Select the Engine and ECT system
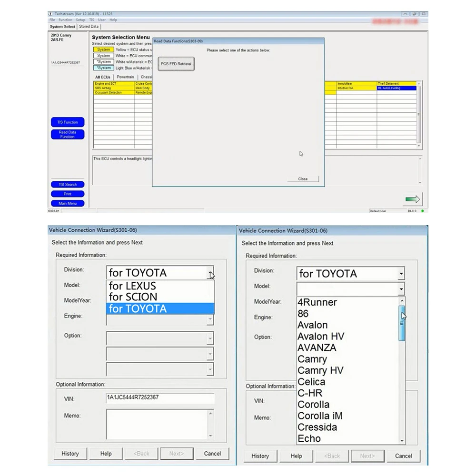476x476 pixels. [114, 83]
